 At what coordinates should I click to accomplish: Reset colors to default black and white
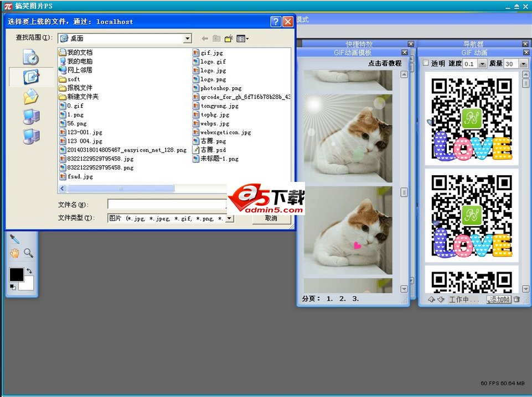[x=13, y=287]
